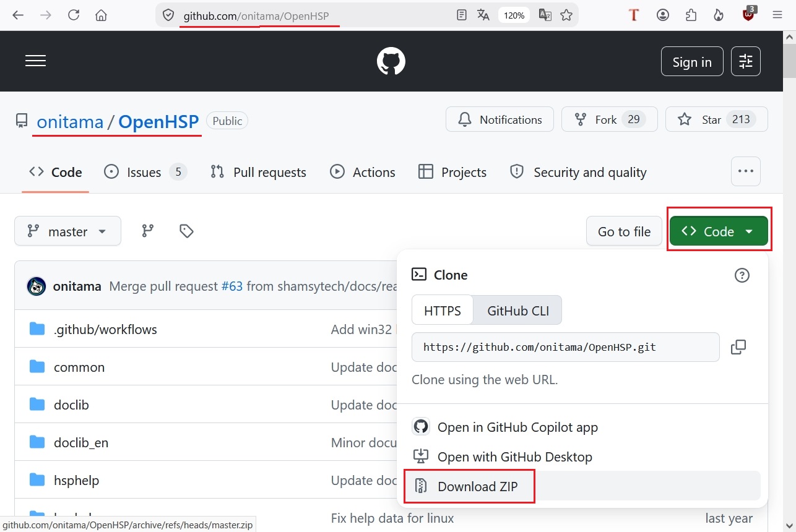Open the browser home page
The height and width of the screenshot is (532, 796).
click(x=102, y=15)
